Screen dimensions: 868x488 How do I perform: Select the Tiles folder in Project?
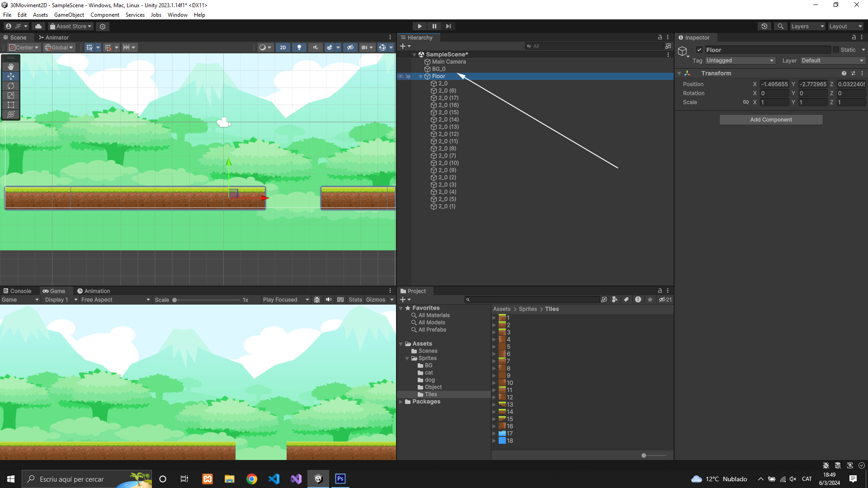[430, 394]
